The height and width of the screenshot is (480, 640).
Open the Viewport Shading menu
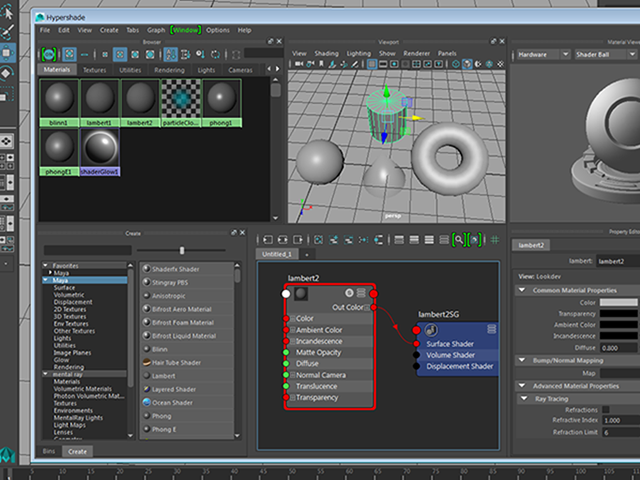(x=326, y=53)
